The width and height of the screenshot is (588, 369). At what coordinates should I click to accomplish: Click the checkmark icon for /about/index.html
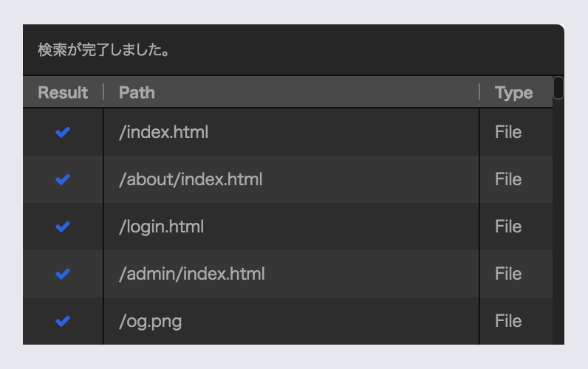pos(63,179)
